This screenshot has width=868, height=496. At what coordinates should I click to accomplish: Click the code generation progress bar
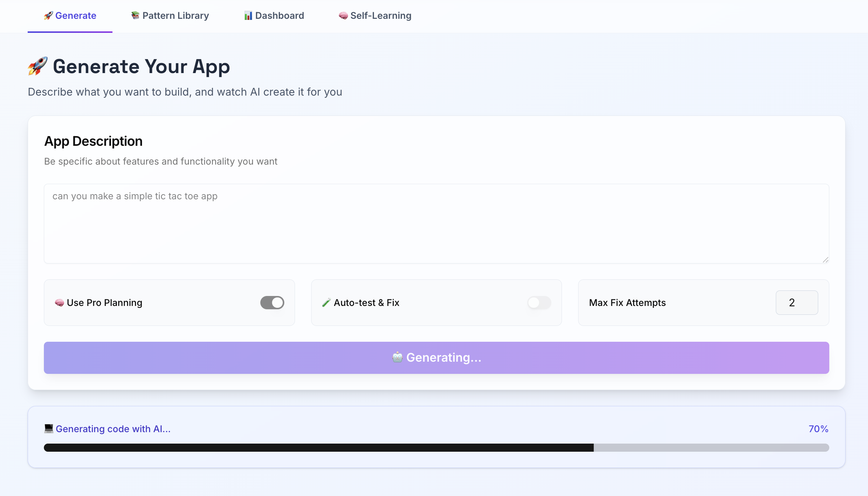pos(436,448)
